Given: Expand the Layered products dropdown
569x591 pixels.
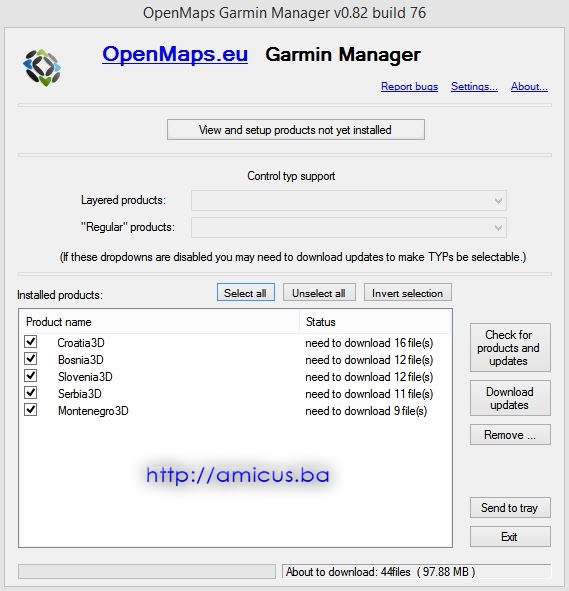Looking at the screenshot, I should [349, 201].
